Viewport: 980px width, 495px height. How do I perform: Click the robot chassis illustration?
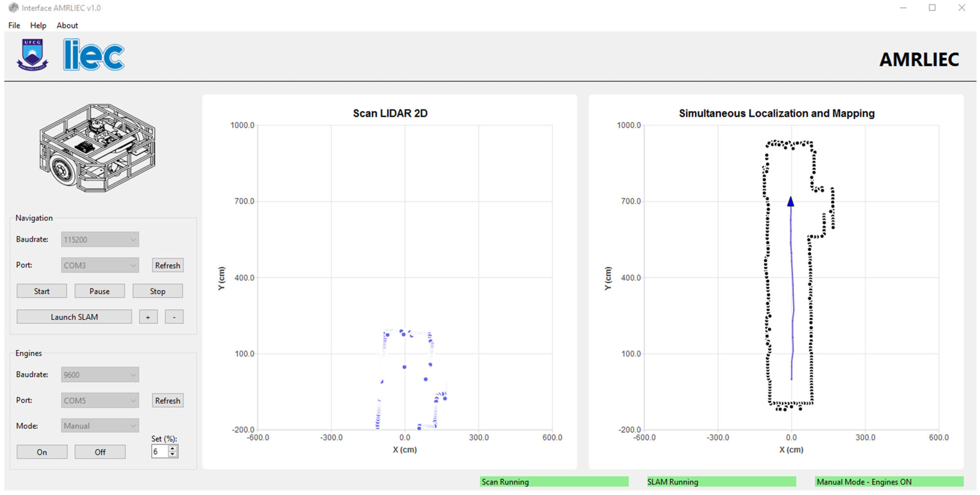click(97, 148)
